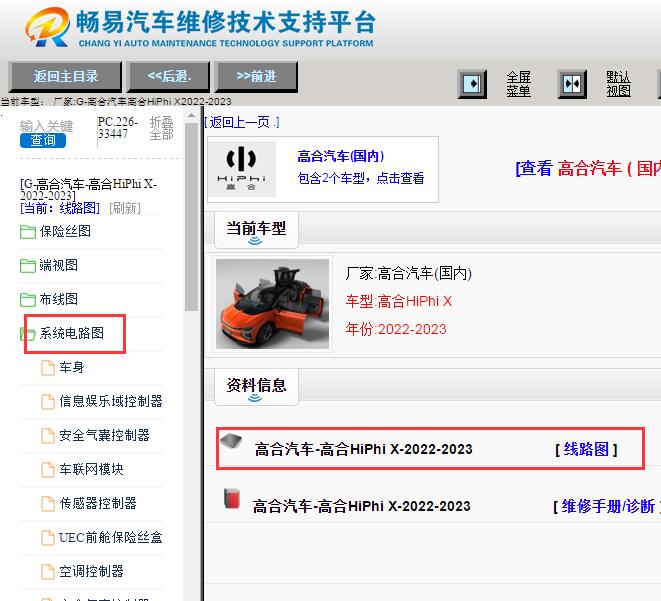Select 资料信息 tab
Screen dimensions: 661x601
point(256,386)
